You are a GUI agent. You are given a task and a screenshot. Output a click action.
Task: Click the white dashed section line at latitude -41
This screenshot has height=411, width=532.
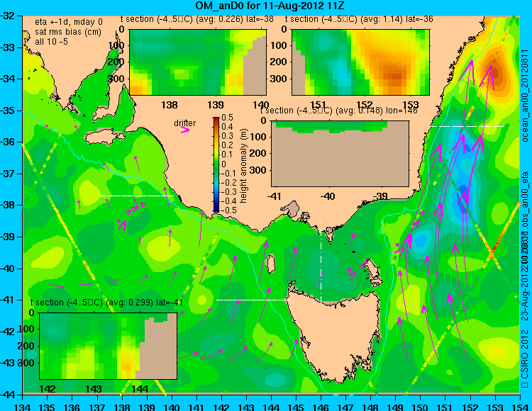[x=253, y=300]
